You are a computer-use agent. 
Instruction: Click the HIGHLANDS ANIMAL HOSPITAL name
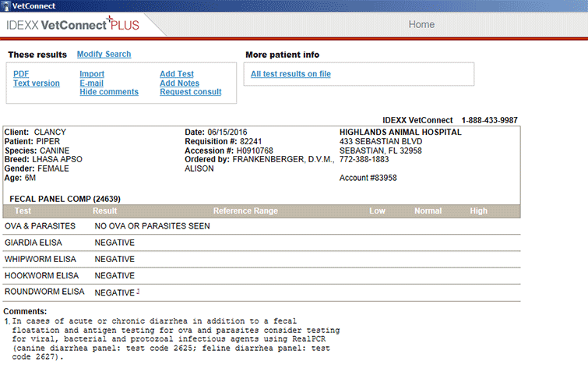coord(400,133)
